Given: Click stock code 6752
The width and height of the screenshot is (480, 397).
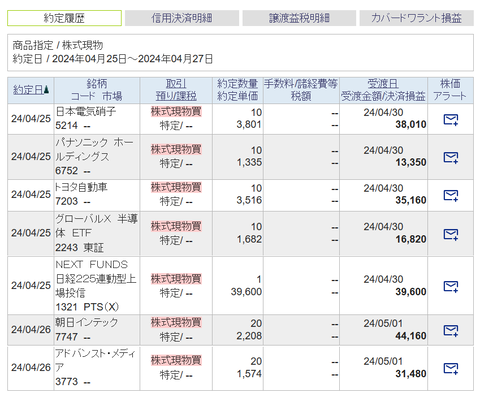Looking at the screenshot, I should [x=67, y=171].
